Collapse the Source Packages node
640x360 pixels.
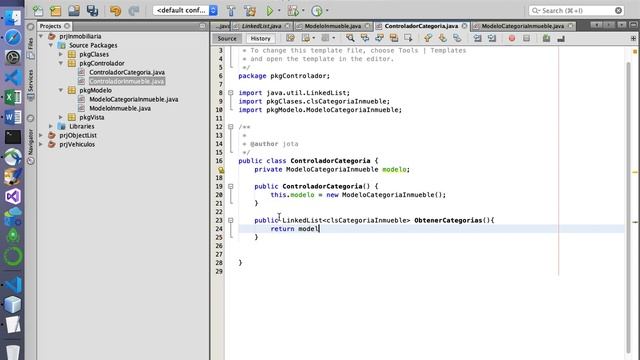(x=51, y=45)
